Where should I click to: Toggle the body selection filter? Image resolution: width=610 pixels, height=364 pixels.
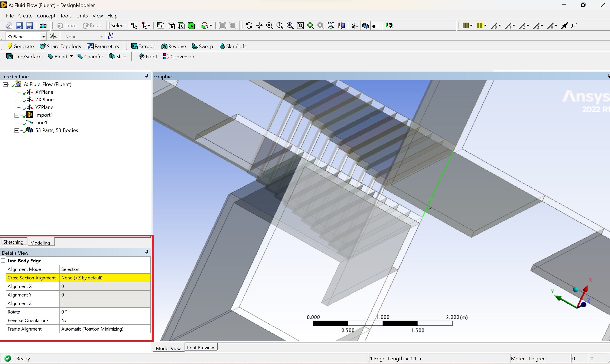click(x=192, y=26)
